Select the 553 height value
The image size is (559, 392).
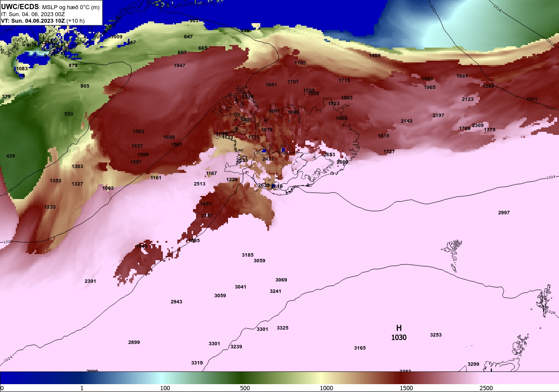69,114
